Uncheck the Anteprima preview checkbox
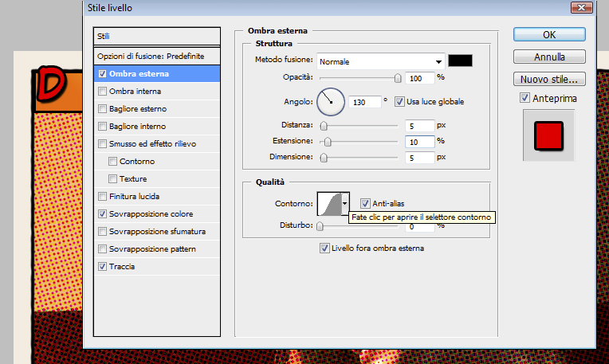 (x=525, y=98)
